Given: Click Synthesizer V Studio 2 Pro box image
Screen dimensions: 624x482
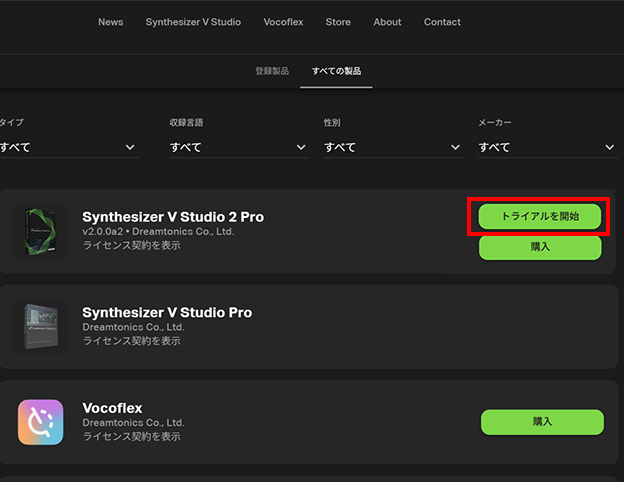Looking at the screenshot, I should click(41, 231).
